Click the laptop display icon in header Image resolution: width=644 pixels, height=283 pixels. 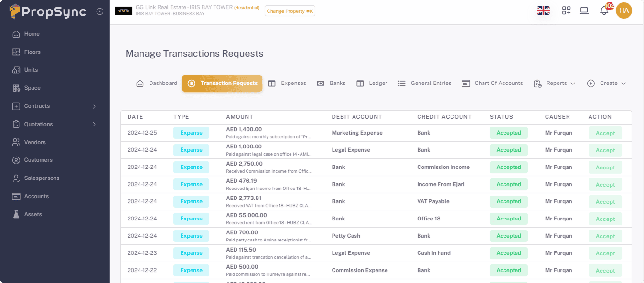[584, 10]
